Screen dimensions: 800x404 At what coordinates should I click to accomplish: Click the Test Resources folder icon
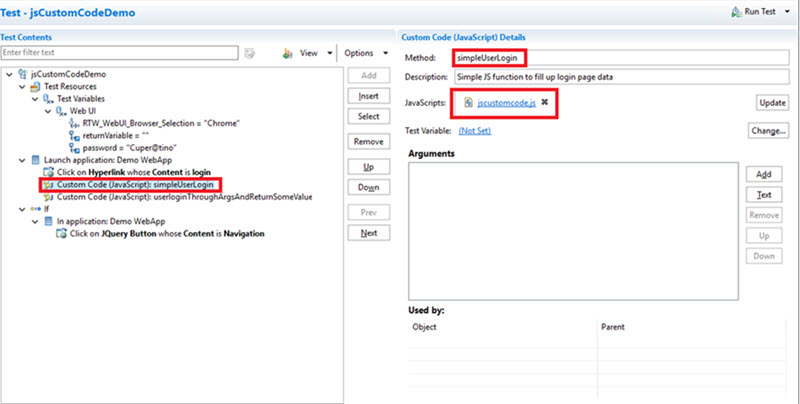click(x=35, y=87)
